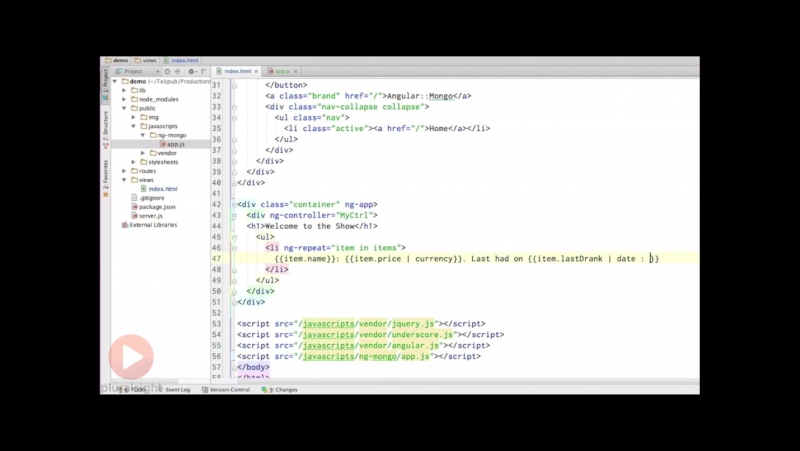Viewport: 800px width, 451px height.
Task: Click line number 41 in the gutter
Action: pyautogui.click(x=216, y=194)
